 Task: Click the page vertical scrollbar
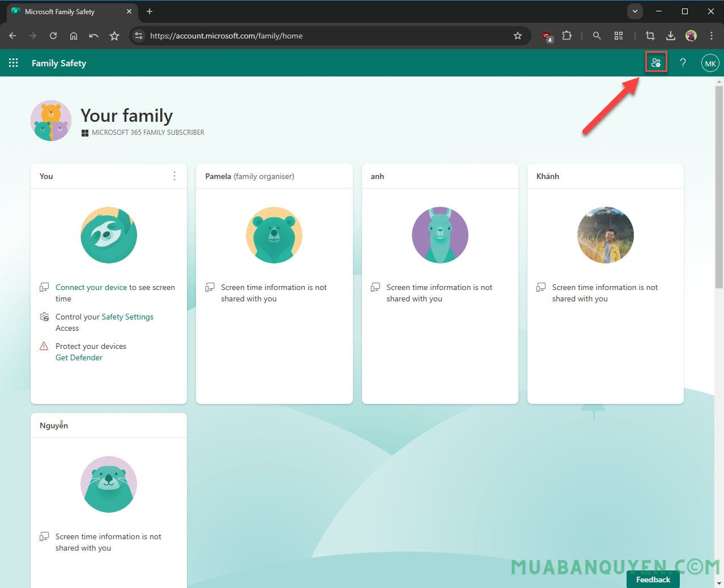[719, 187]
